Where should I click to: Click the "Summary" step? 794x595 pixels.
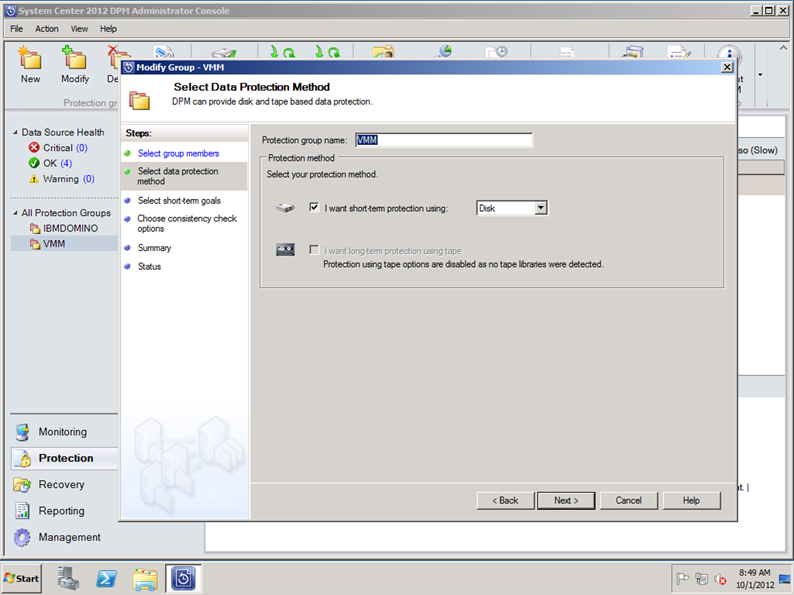point(154,248)
